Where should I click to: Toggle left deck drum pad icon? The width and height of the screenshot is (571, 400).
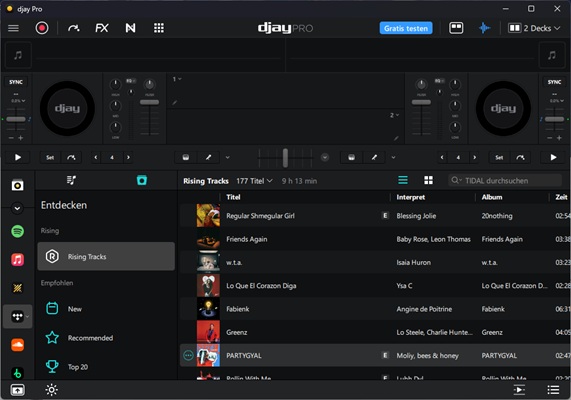click(x=186, y=157)
